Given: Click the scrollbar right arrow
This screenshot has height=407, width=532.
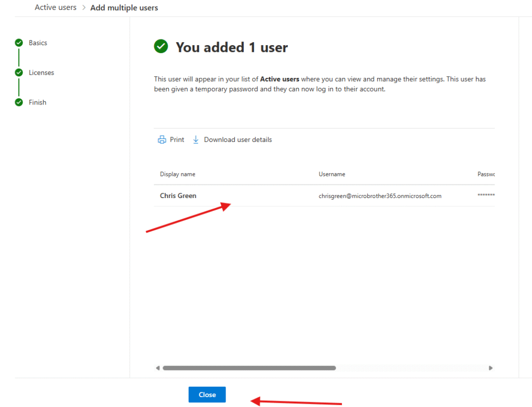Looking at the screenshot, I should [x=490, y=368].
